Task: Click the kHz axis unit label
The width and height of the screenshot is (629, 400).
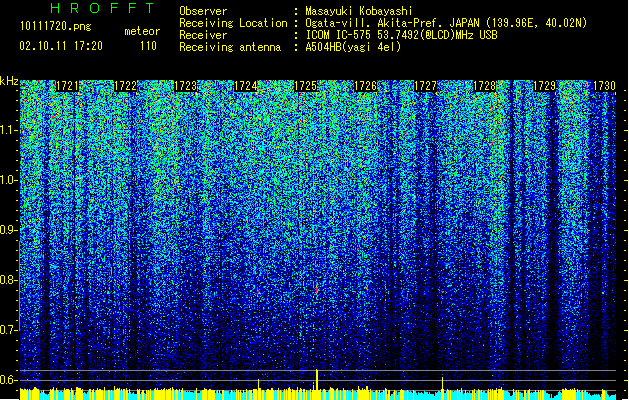Action: pyautogui.click(x=9, y=81)
